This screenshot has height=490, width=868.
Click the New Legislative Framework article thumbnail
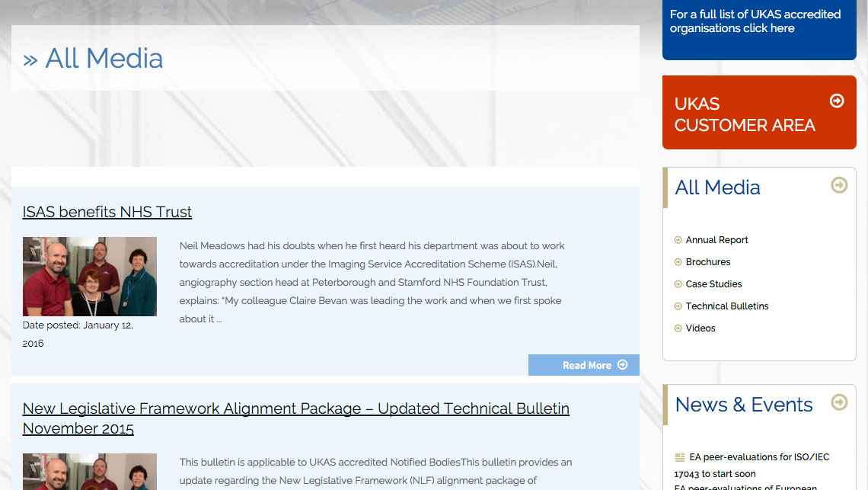pos(90,472)
